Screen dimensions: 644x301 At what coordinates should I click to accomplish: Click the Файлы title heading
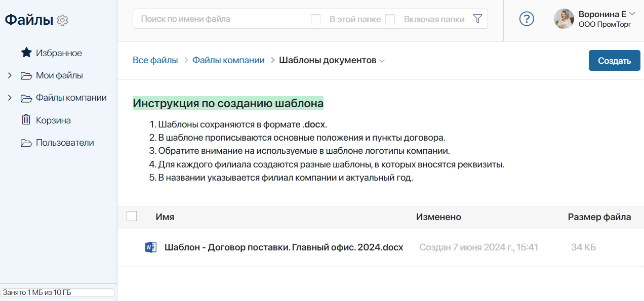click(29, 20)
